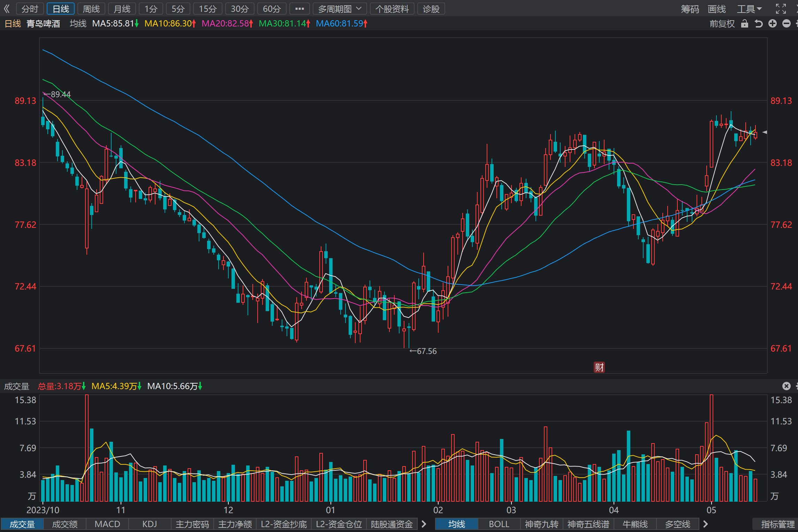Select the 30分 period
798x532 pixels.
(x=240, y=9)
